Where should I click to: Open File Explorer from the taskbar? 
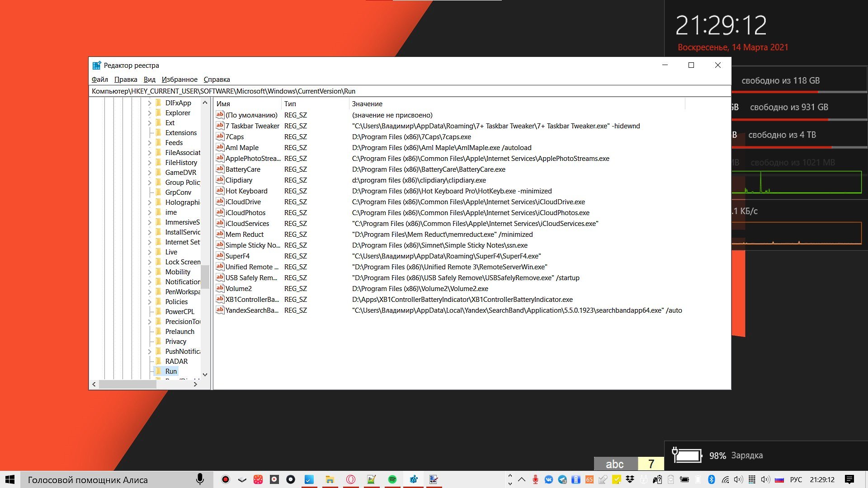(330, 479)
